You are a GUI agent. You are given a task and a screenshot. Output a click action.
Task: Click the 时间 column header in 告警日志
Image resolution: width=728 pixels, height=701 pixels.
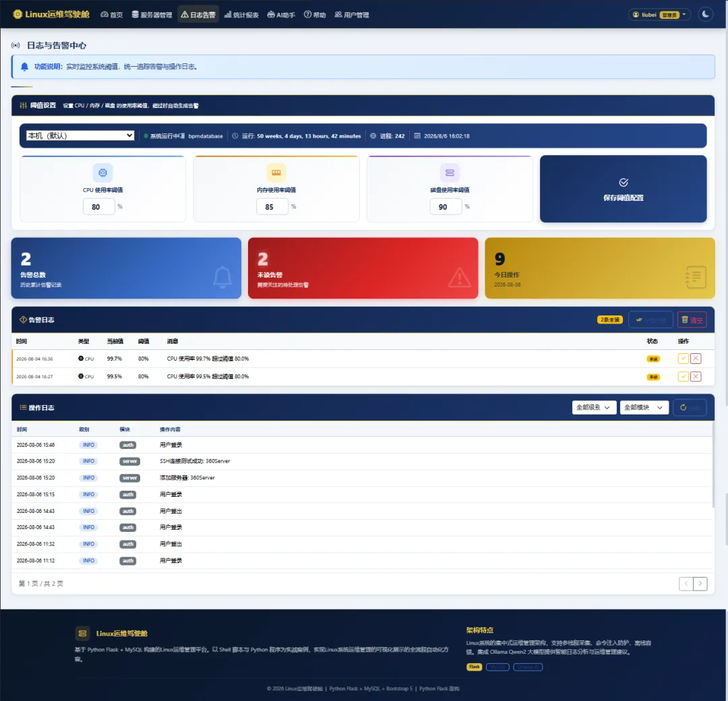[x=22, y=341]
